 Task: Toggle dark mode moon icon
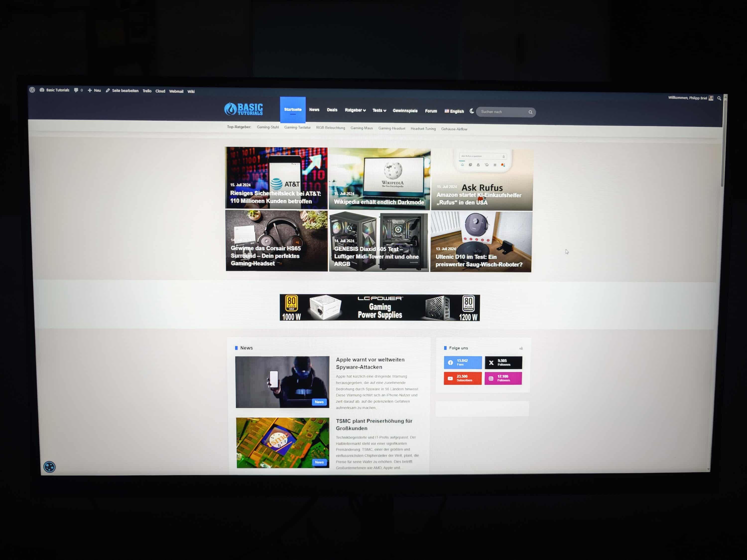pyautogui.click(x=471, y=111)
